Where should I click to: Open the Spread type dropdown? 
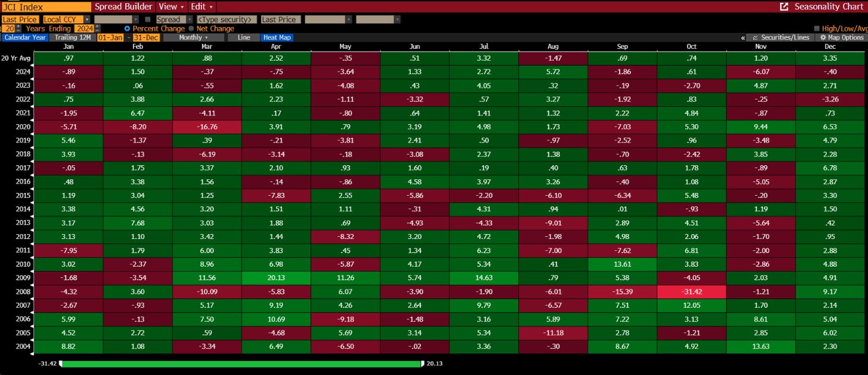(175, 20)
